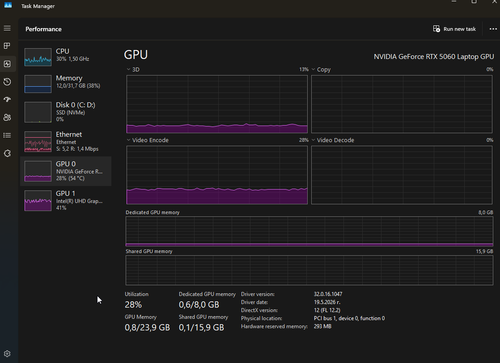Select the Performance page icon in sidebar
This screenshot has width=500, height=363.
coord(7,64)
